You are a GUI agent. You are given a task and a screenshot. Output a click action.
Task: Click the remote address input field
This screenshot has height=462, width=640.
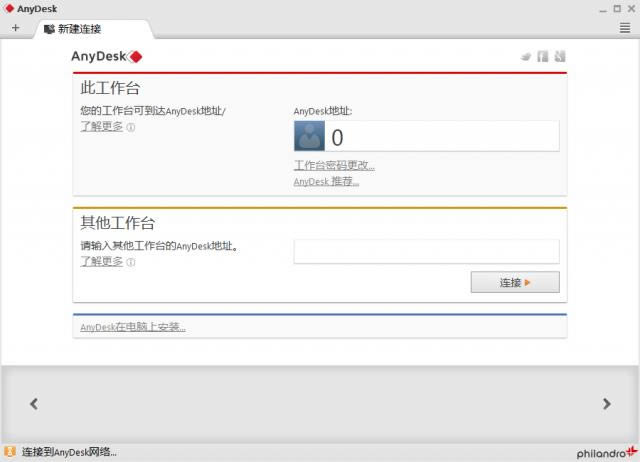click(427, 251)
